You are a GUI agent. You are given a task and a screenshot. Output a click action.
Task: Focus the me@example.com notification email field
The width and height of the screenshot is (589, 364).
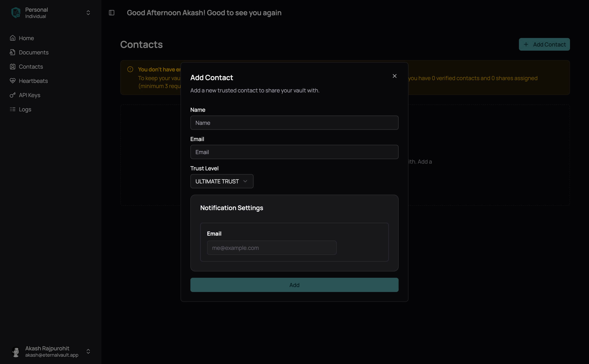(272, 248)
